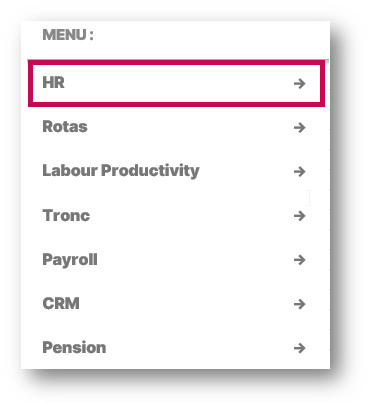Click empty space in the Tronc row

(190, 216)
